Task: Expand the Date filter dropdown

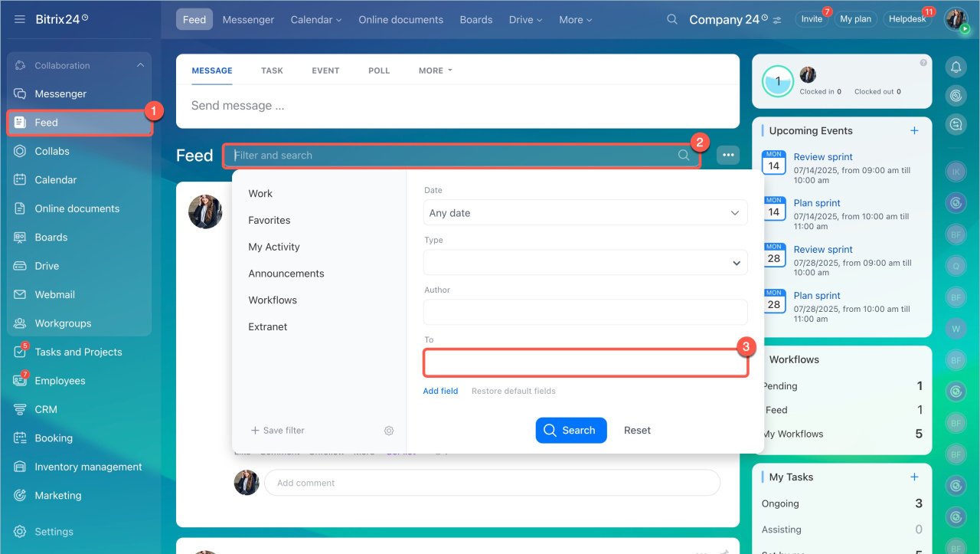Action: click(x=585, y=213)
